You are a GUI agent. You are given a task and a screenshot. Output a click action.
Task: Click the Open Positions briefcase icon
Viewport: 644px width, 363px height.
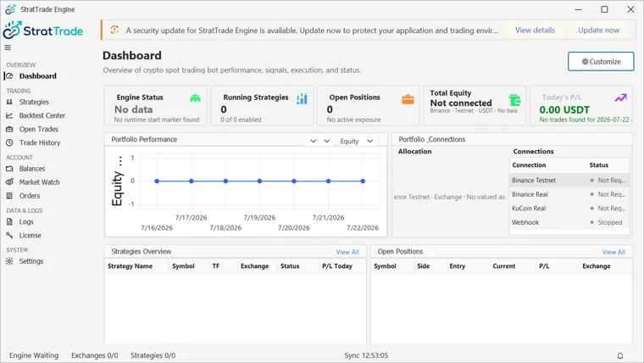click(408, 99)
